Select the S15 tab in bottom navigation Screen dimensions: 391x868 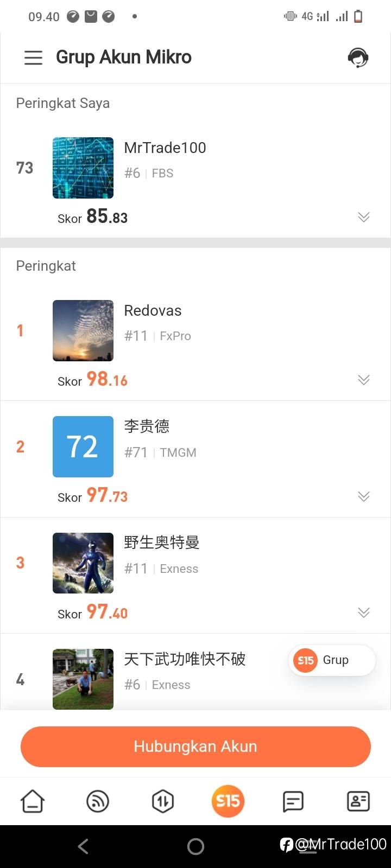point(228,801)
